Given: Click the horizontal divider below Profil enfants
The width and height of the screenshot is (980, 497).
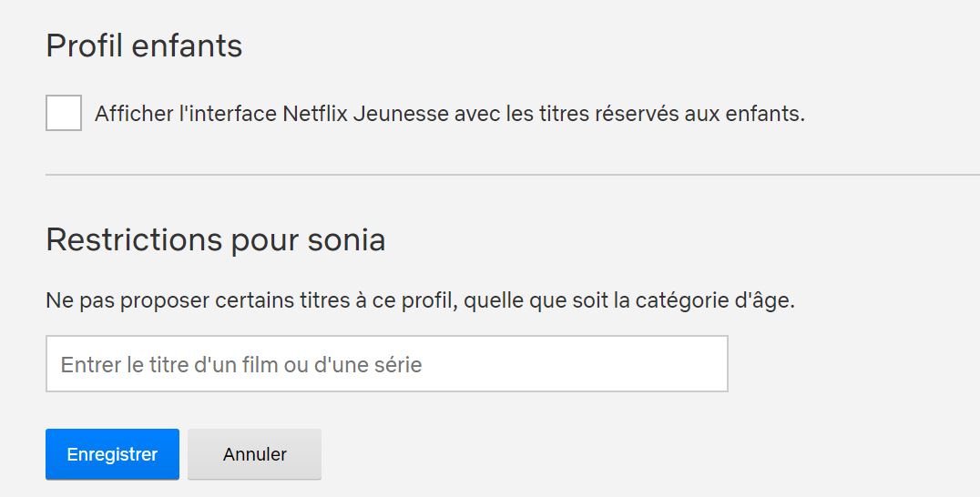Looking at the screenshot, I should click(x=512, y=174).
